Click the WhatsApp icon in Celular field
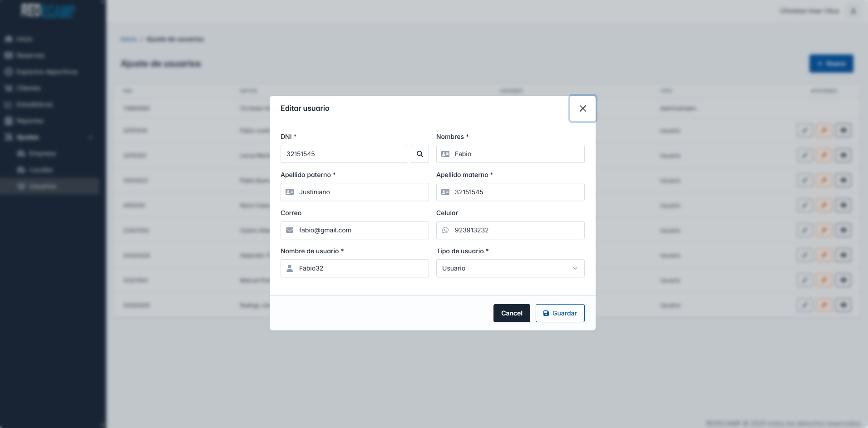The height and width of the screenshot is (428, 868). [445, 230]
